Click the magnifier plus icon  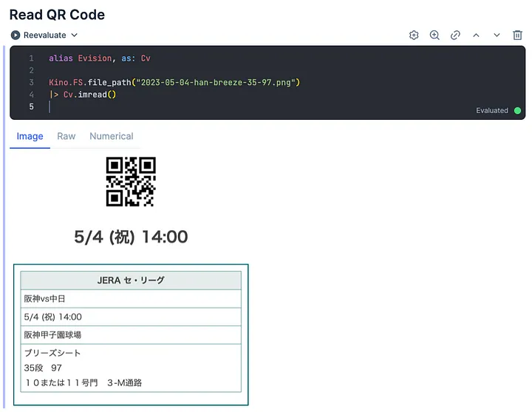(x=434, y=35)
